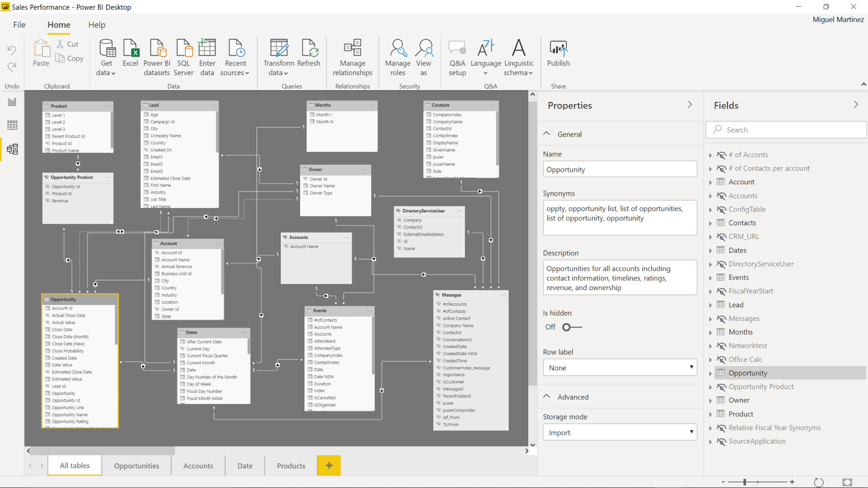Expand the Contacts table in Fields pane
The image size is (868, 488).
711,222
